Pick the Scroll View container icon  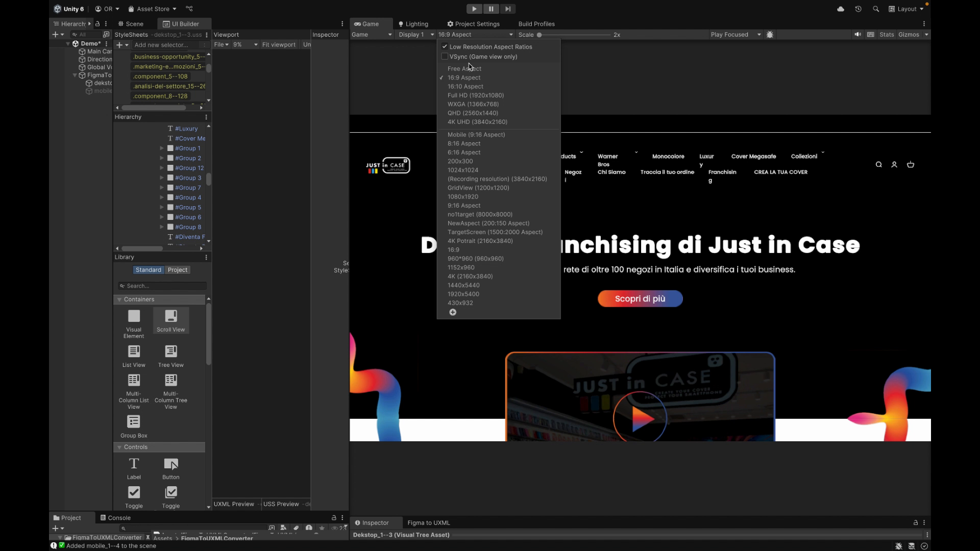171,321
